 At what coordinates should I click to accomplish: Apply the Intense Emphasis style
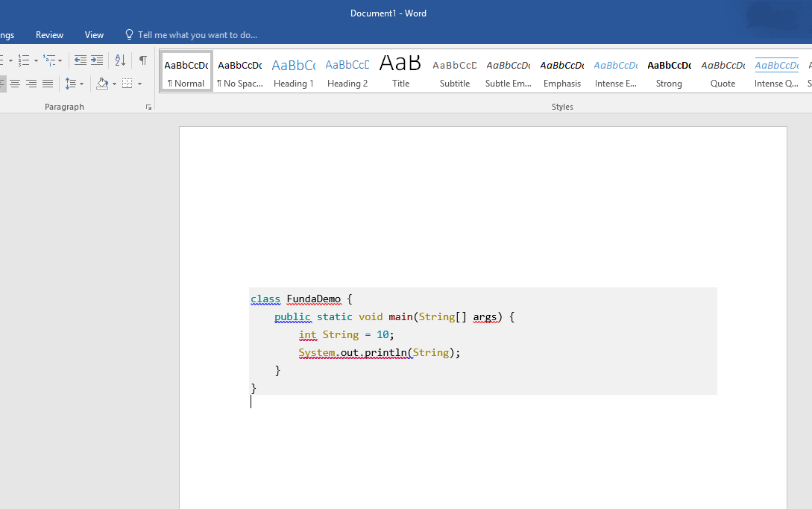tap(616, 72)
